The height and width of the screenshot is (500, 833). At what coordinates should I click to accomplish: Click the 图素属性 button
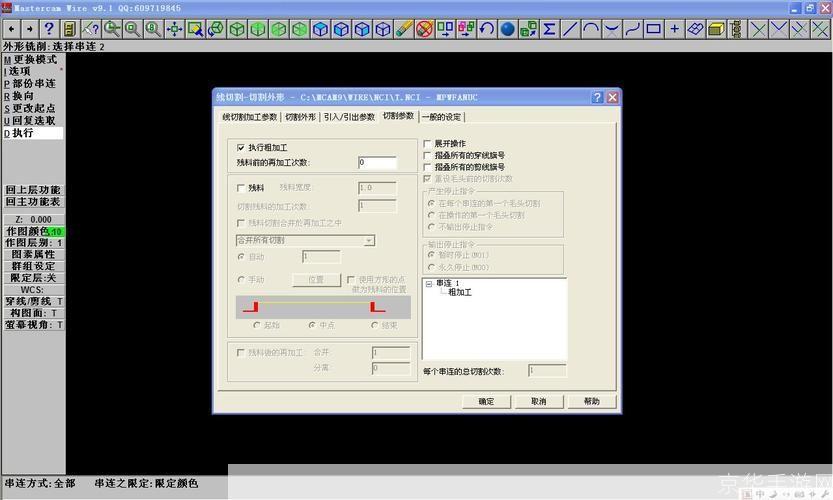33,255
